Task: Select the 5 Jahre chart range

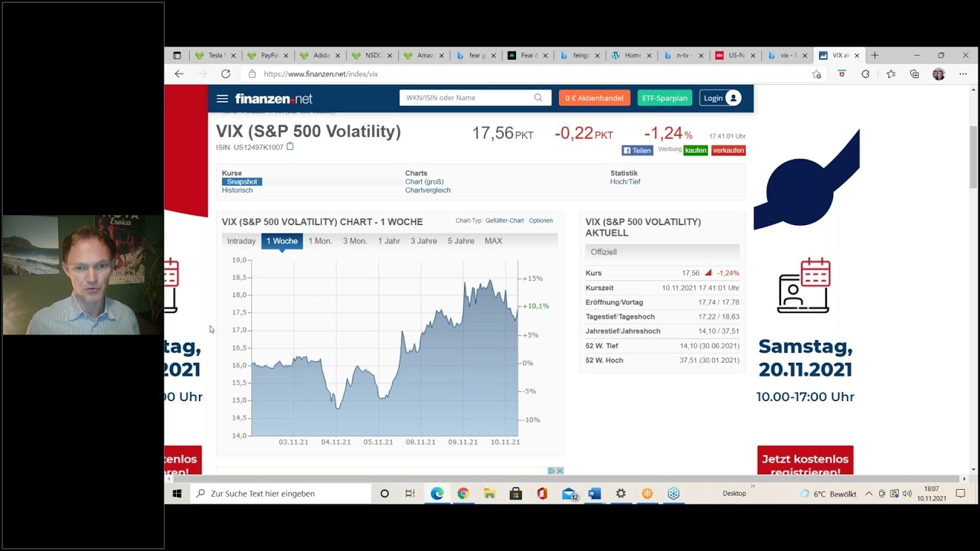Action: pyautogui.click(x=461, y=241)
